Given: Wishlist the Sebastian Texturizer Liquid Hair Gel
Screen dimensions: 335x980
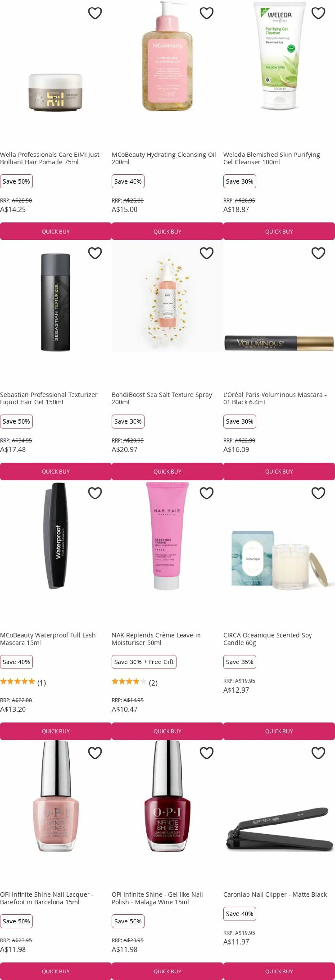Looking at the screenshot, I should tap(95, 253).
